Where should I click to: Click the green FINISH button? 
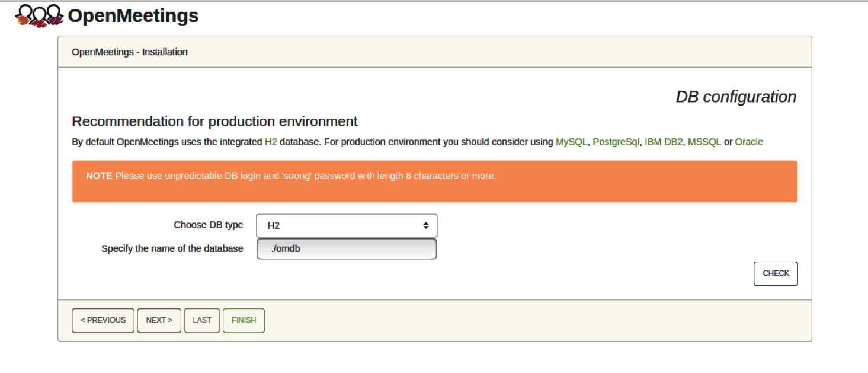click(244, 320)
